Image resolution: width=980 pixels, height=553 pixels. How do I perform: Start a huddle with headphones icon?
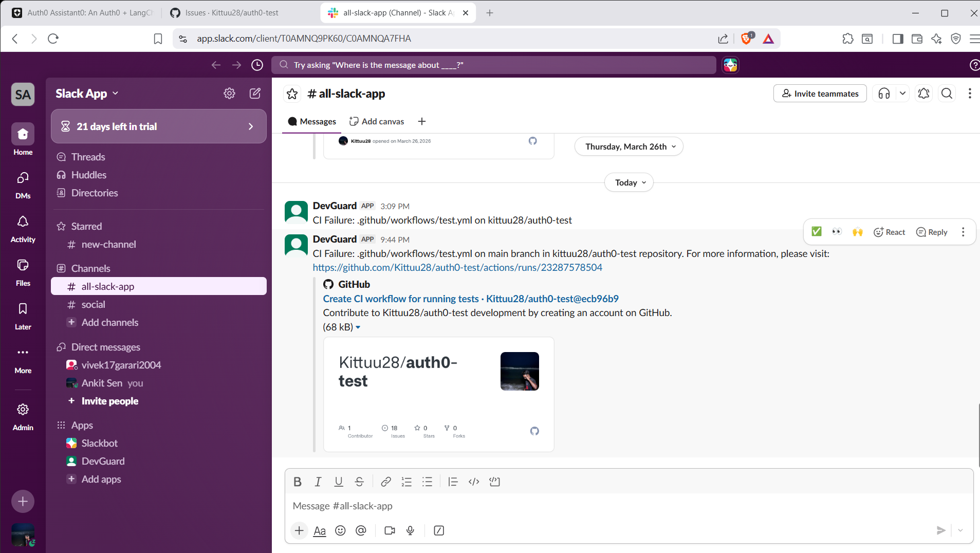(x=884, y=94)
